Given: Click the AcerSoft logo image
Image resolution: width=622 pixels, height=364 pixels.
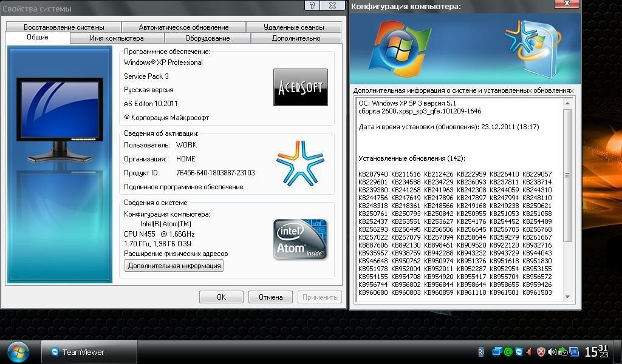Looking at the screenshot, I should point(301,87).
